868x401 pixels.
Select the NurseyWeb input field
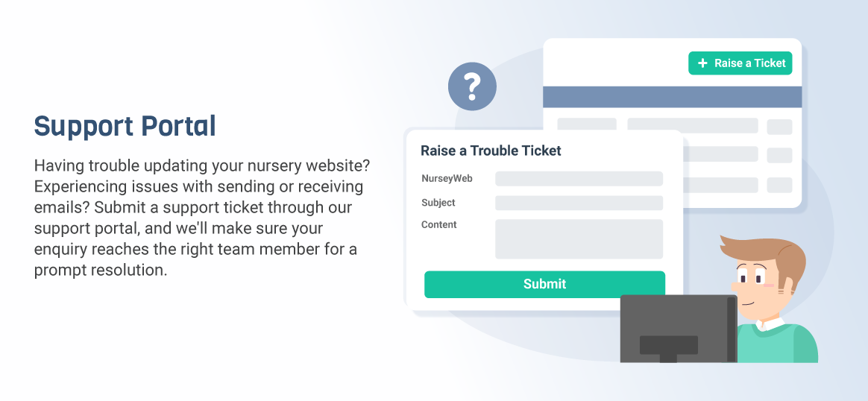(579, 179)
